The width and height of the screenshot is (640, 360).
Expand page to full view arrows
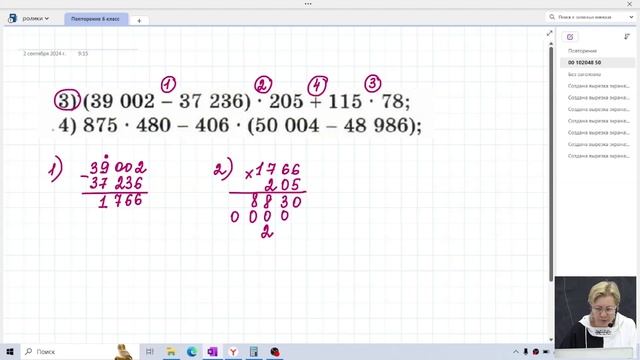tap(549, 33)
